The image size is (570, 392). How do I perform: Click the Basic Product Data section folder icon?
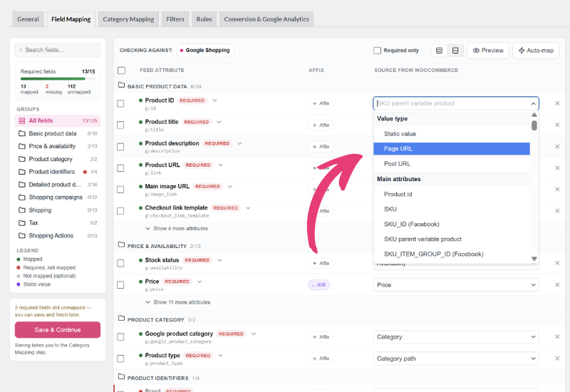[x=121, y=85]
